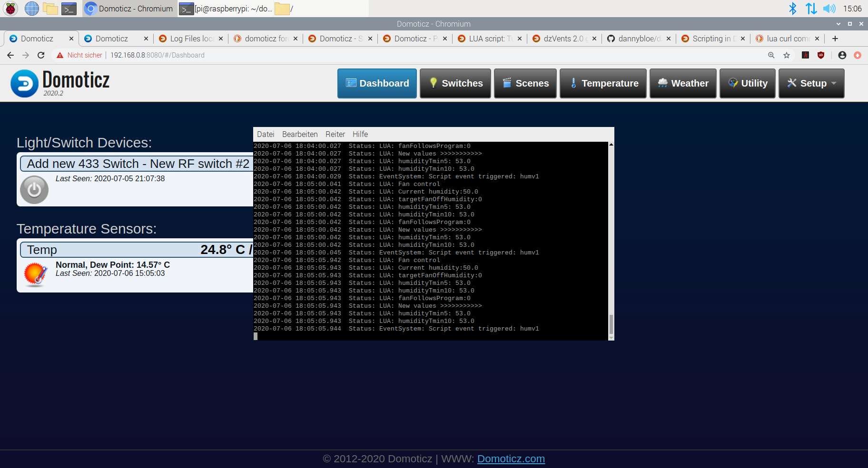Close the 'lua curl com' tab
Image resolution: width=868 pixels, height=468 pixels.
click(x=817, y=39)
